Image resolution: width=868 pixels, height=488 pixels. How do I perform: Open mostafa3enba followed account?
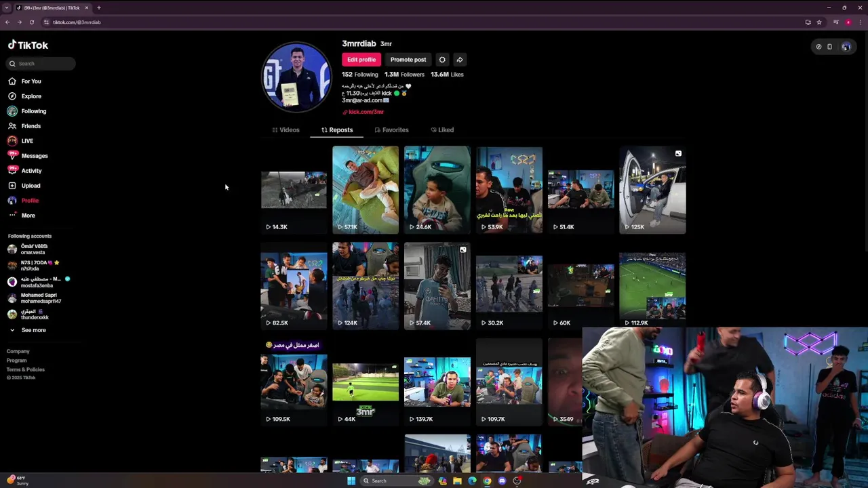pos(39,282)
